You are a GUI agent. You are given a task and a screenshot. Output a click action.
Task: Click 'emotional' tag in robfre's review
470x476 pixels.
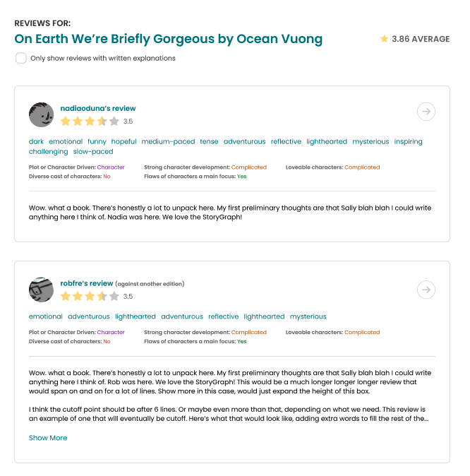click(x=45, y=316)
